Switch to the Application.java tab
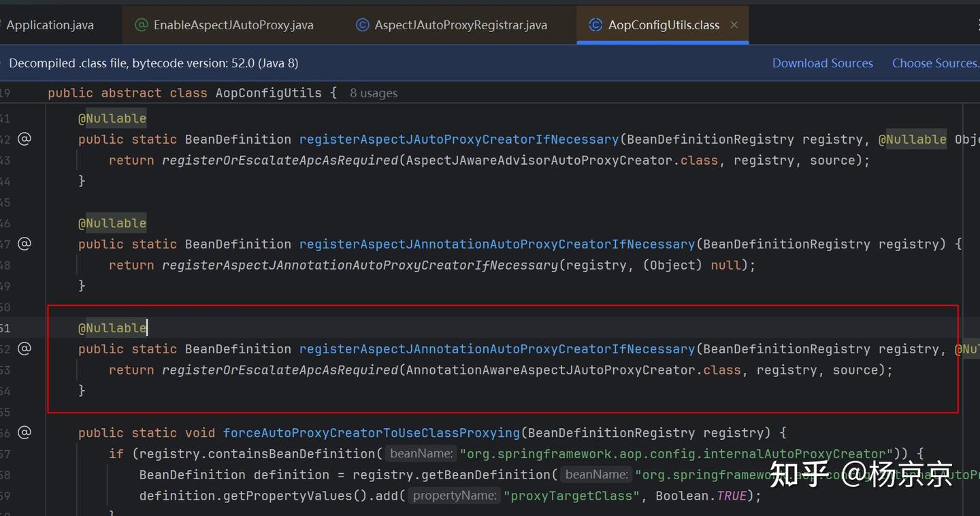Screen dimensions: 980x516 [50, 25]
